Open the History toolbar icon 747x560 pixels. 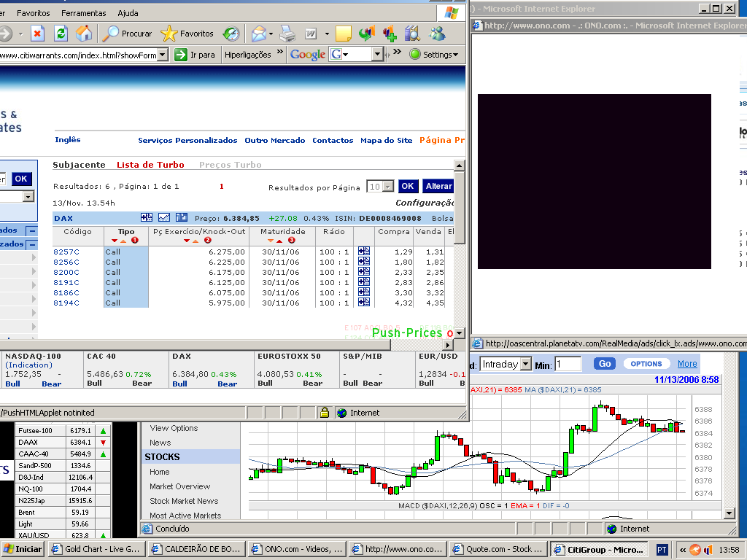pos(231,34)
